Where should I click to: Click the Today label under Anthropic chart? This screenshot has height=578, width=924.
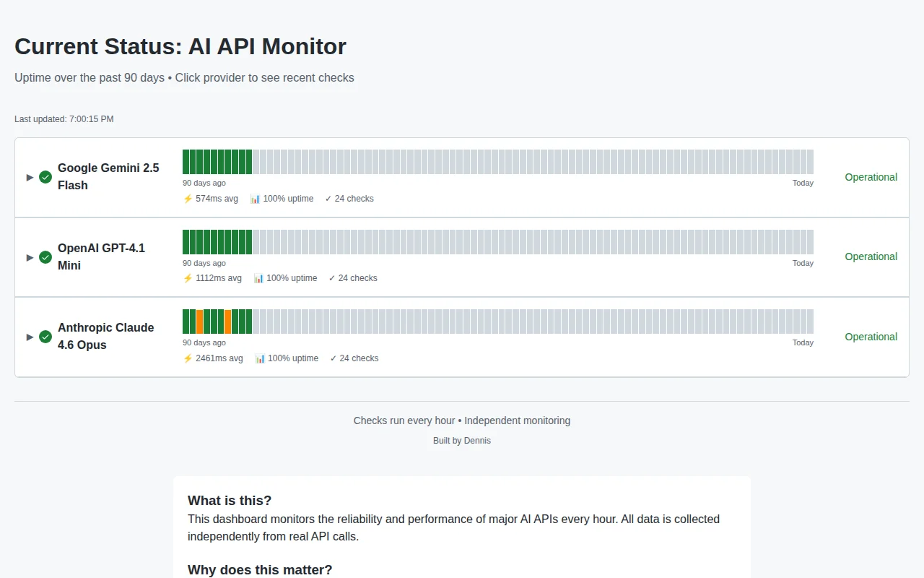[x=803, y=342]
